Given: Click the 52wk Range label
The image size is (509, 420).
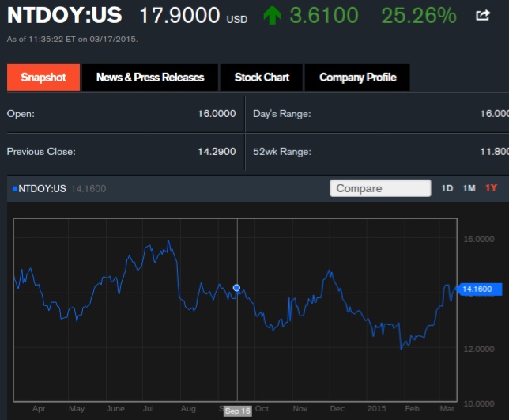Looking at the screenshot, I should click(281, 152).
